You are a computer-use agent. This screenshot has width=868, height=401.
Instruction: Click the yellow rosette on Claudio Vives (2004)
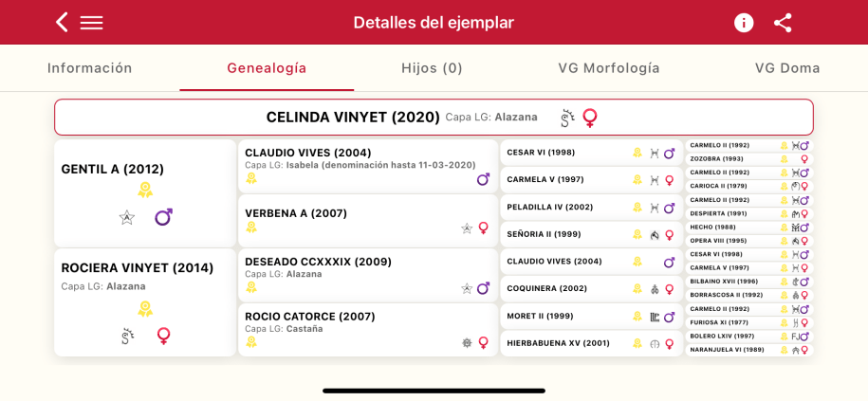tap(251, 178)
